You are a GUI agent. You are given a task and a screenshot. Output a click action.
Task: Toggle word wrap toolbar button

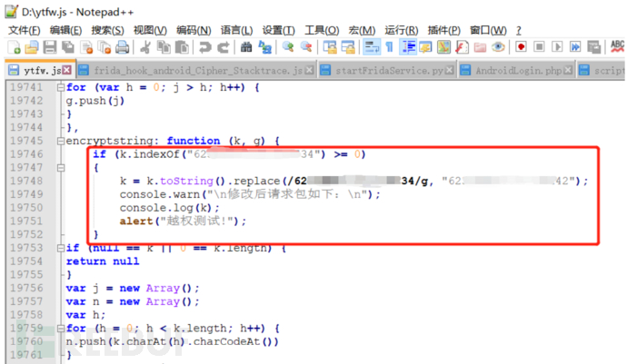[372, 47]
